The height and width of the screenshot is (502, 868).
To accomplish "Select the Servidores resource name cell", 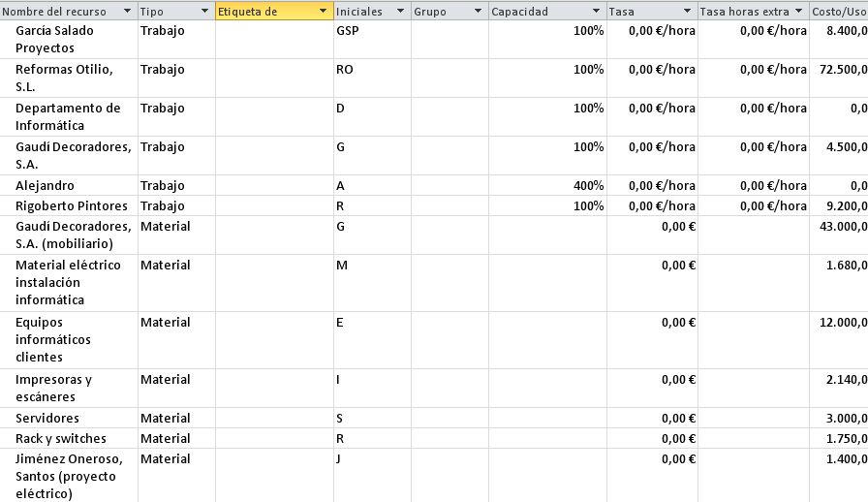I will coord(68,418).
